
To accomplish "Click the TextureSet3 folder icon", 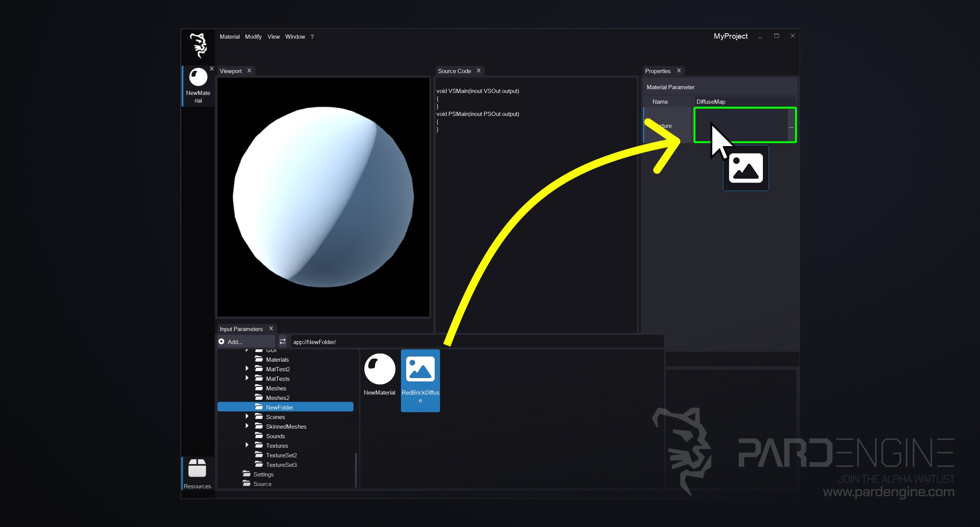I will 259,464.
